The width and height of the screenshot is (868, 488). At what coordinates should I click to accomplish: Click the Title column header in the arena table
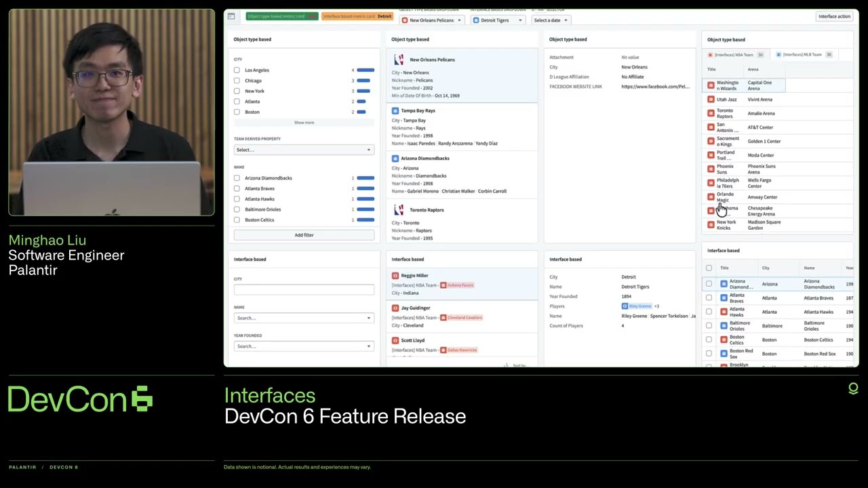[711, 69]
